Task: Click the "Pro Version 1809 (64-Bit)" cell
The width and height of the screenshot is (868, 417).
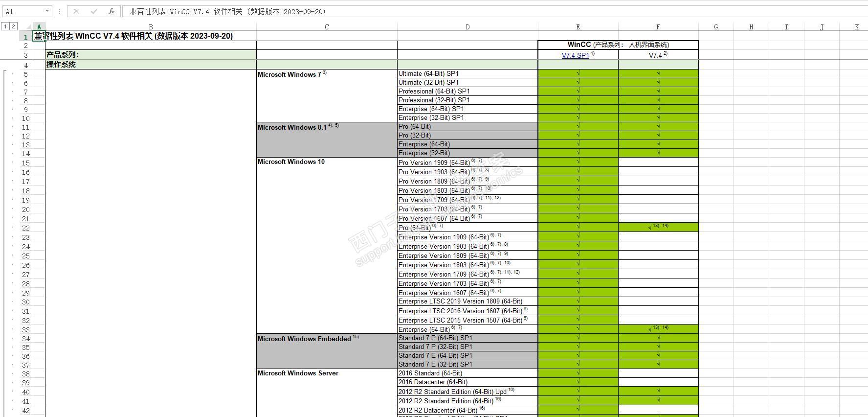Action: pos(467,181)
